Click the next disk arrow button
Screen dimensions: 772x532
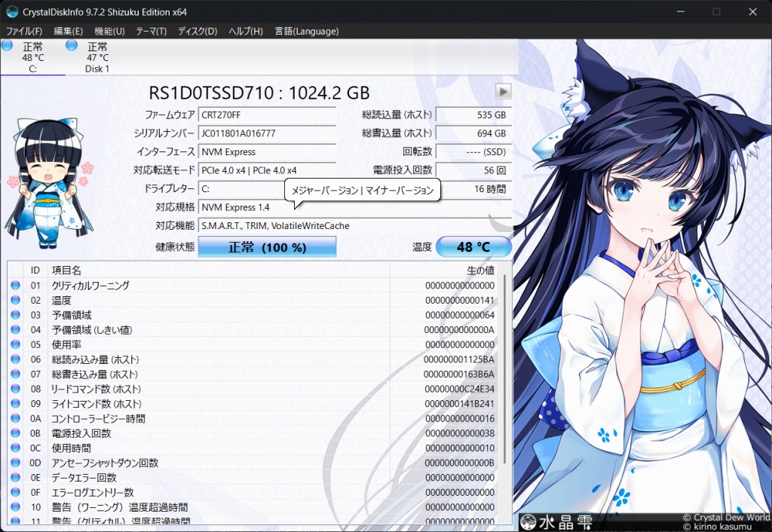(x=503, y=91)
